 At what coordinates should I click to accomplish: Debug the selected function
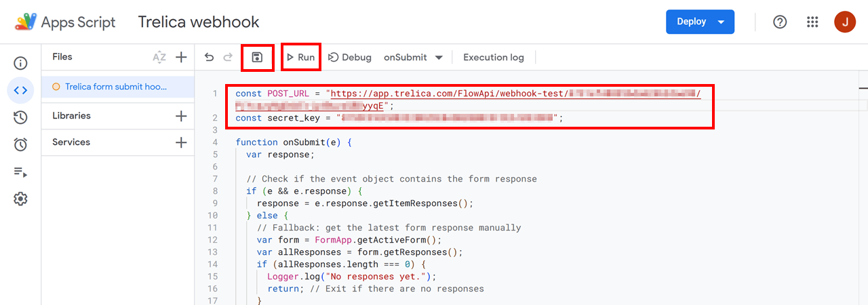350,58
